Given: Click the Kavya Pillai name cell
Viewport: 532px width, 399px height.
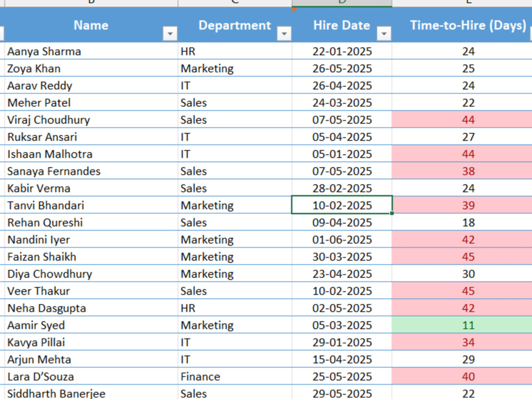Looking at the screenshot, I should [x=91, y=342].
